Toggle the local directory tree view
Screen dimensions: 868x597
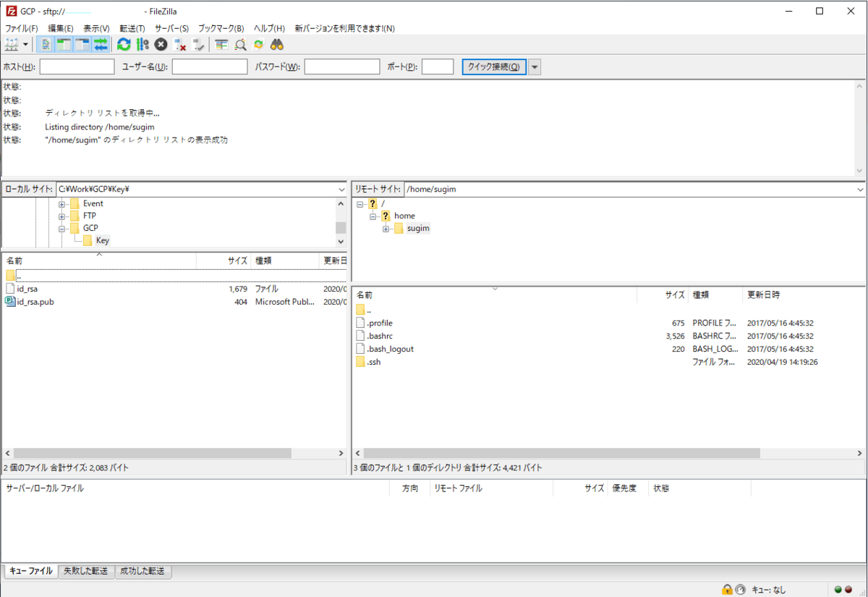pos(64,45)
